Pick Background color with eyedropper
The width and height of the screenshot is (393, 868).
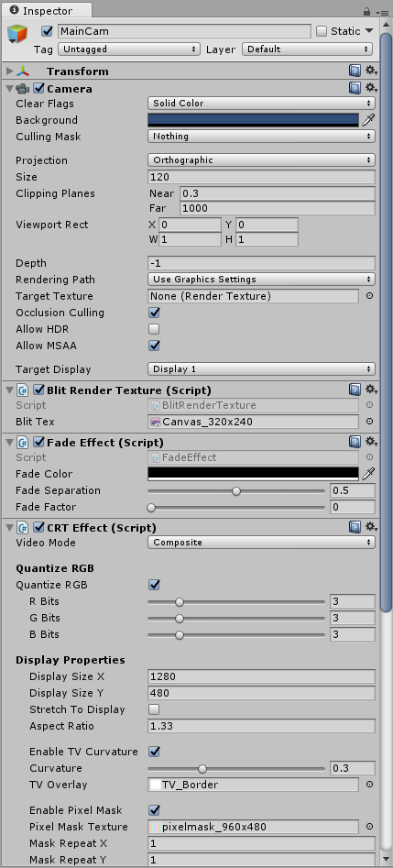pyautogui.click(x=368, y=120)
